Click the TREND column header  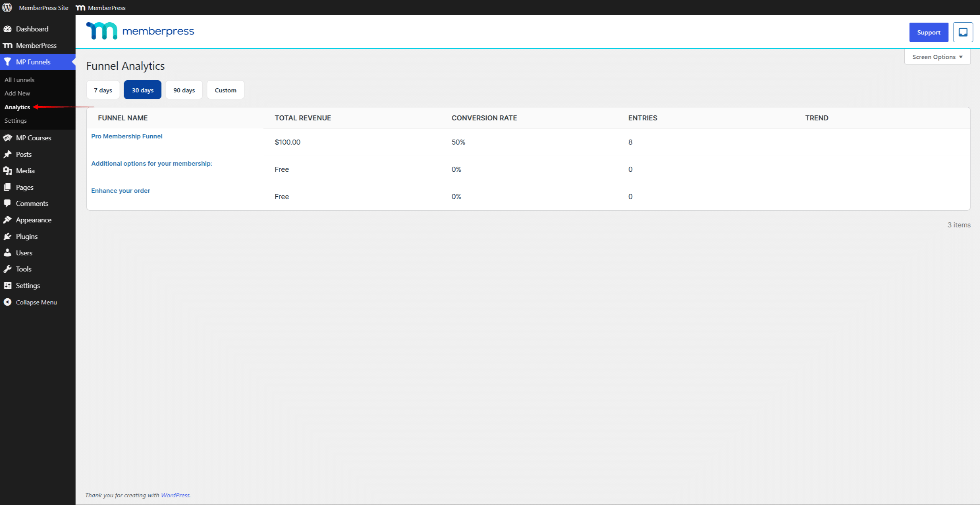817,118
